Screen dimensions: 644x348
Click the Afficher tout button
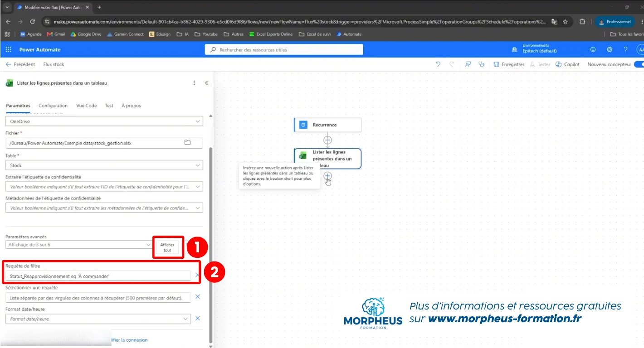coord(167,247)
